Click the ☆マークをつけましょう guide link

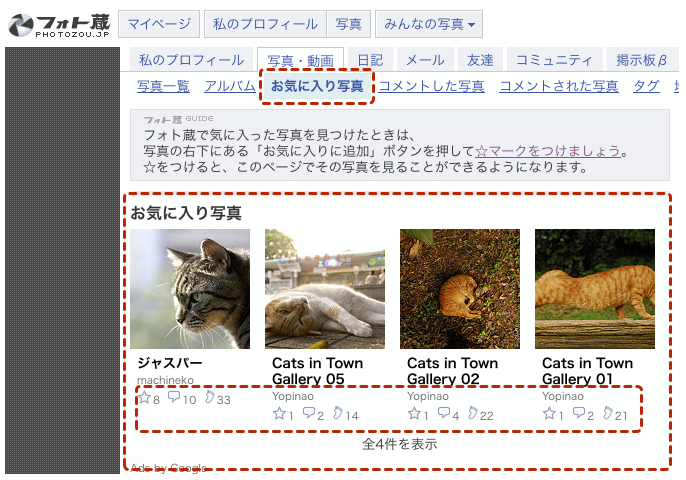548,151
